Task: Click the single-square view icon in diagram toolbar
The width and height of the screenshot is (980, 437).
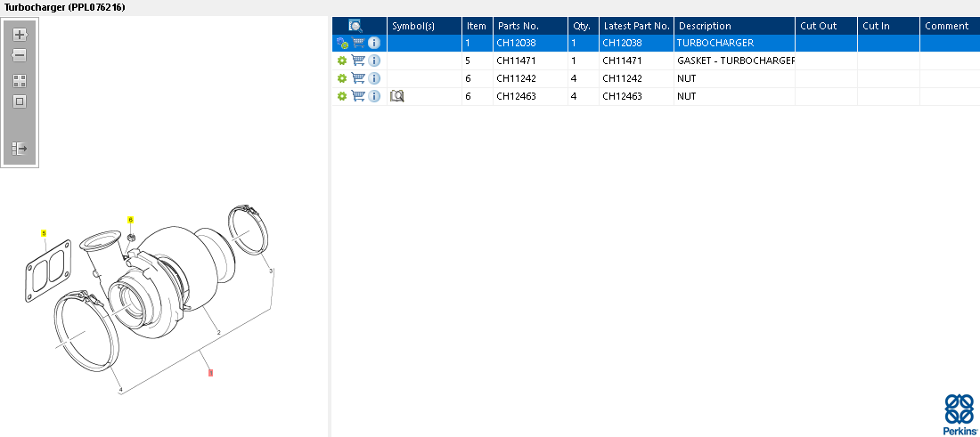Action: pyautogui.click(x=20, y=101)
